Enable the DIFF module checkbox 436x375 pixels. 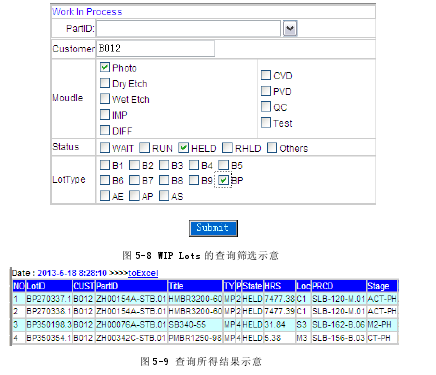pos(105,130)
